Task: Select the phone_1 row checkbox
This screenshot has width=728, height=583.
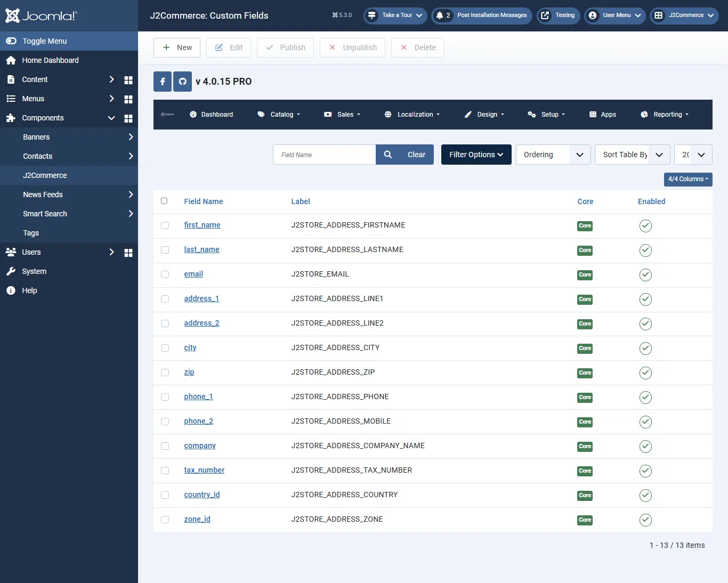Action: 165,397
